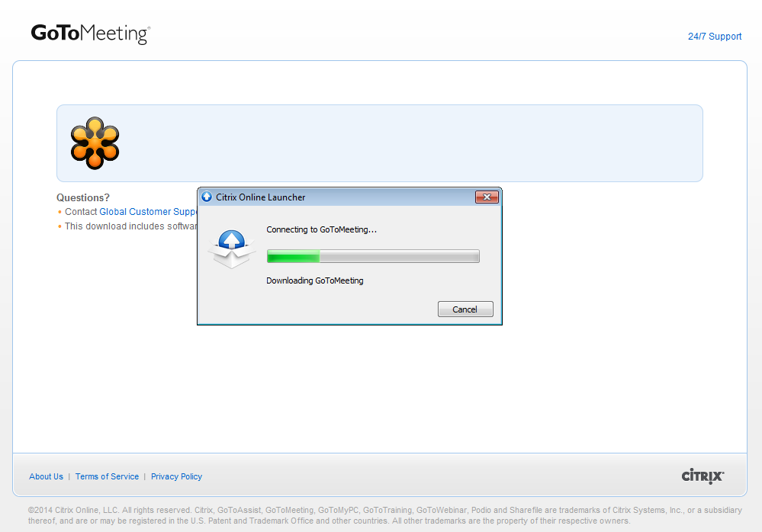Click the orange bullet beside Contact
This screenshot has width=762, height=532.
click(x=59, y=213)
